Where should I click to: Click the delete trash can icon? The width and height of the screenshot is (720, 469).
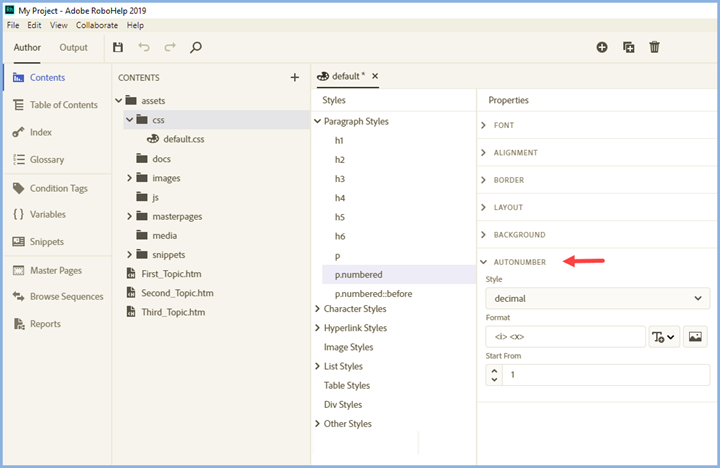(654, 47)
